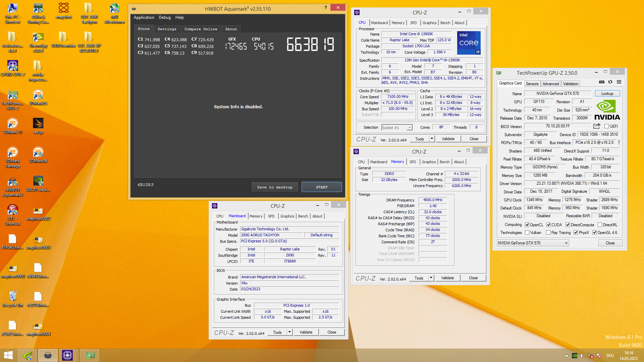Viewport: 644px width, 362px height.
Task: Open 388.71 desktop driver installer icon
Action: coord(38,184)
